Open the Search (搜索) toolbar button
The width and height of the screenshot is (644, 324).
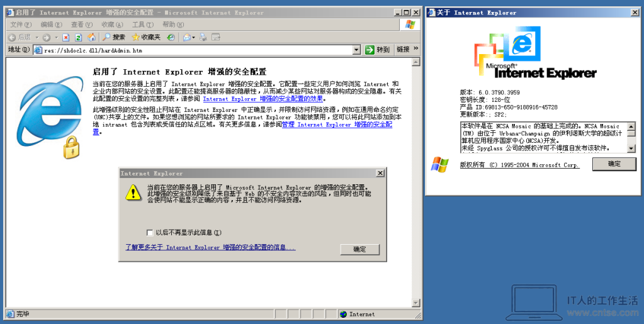(x=114, y=37)
